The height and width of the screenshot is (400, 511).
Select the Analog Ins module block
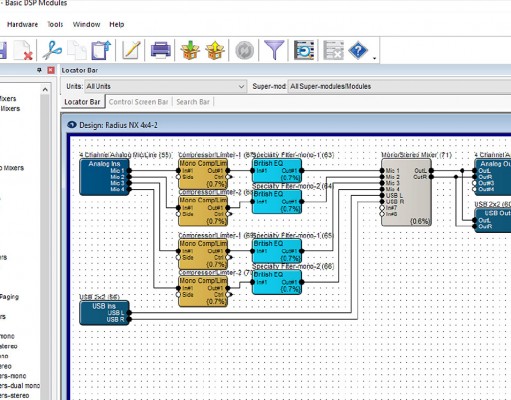click(104, 177)
